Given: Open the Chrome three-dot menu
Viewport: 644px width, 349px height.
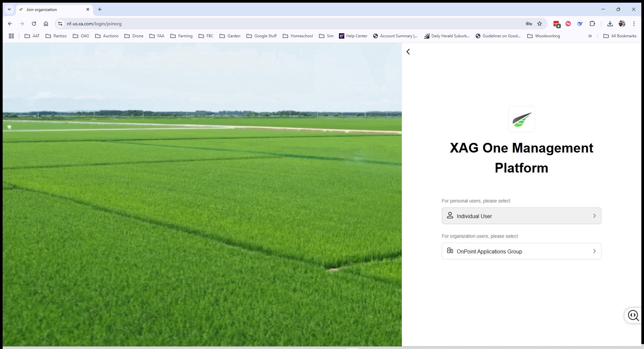Looking at the screenshot, I should pos(634,24).
